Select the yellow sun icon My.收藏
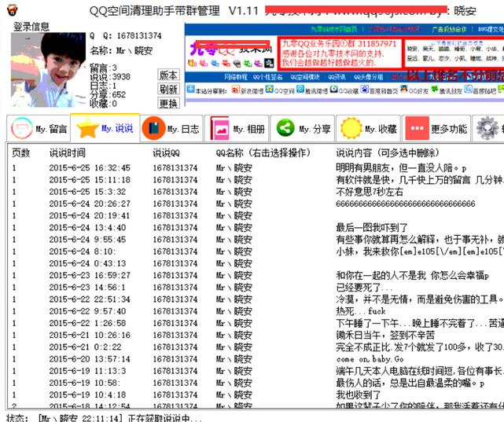This screenshot has width=504, height=422. [x=351, y=128]
